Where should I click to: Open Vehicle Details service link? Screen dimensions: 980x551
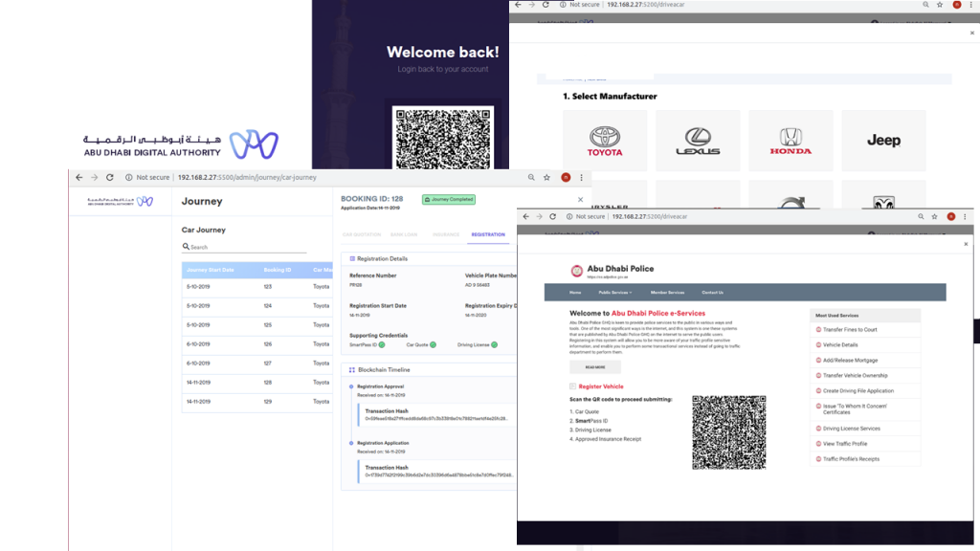840,344
